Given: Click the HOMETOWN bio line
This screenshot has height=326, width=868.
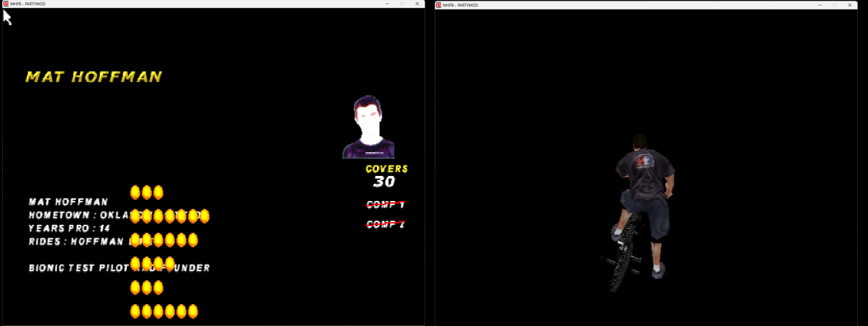Looking at the screenshot, I should [x=115, y=215].
